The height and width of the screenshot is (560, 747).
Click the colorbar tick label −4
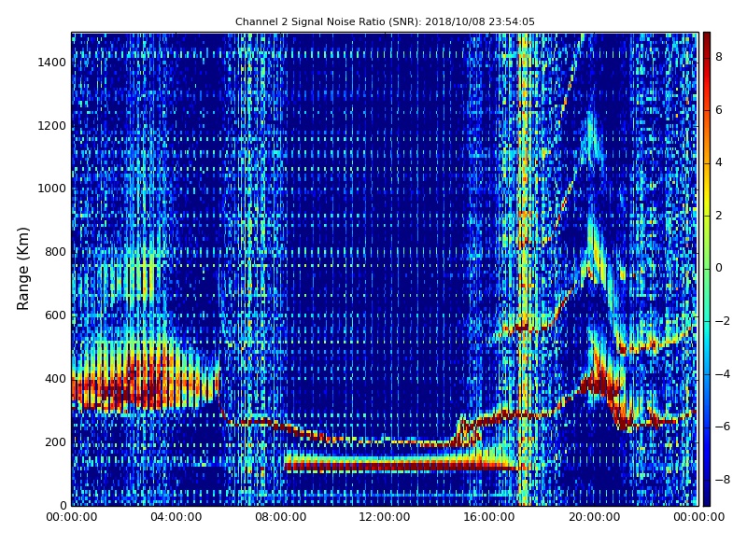tap(723, 374)
